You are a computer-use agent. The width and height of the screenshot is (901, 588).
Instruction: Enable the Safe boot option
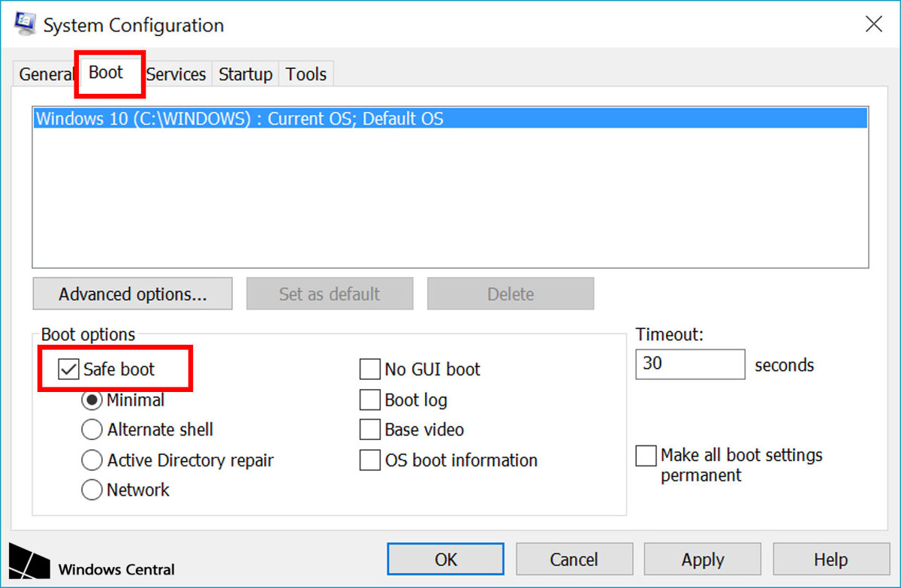coord(69,369)
